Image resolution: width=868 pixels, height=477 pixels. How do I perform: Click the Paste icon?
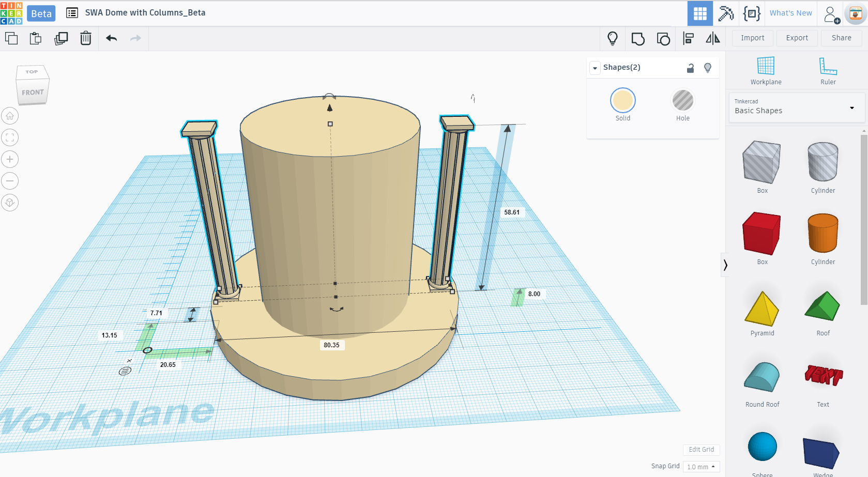click(x=36, y=38)
